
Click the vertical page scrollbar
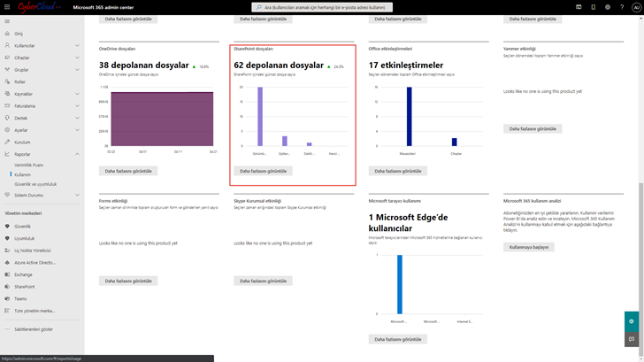pos(641,269)
